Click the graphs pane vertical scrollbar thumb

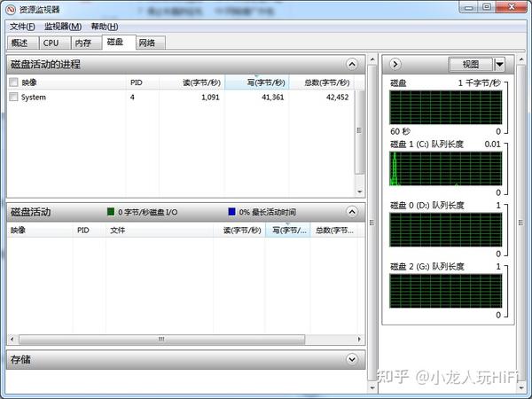click(x=521, y=223)
